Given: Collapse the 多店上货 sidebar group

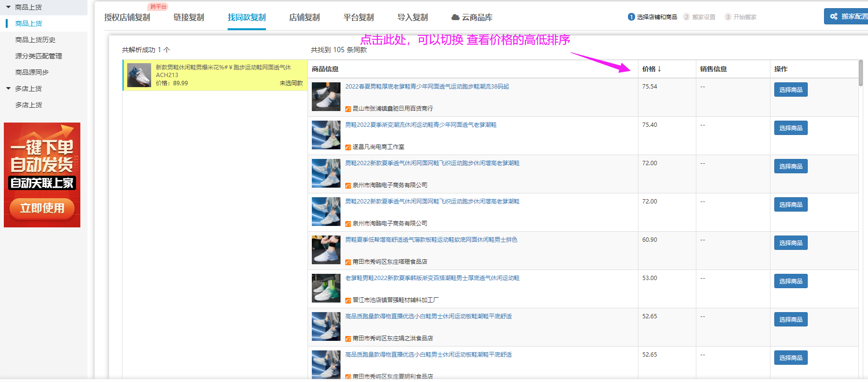Looking at the screenshot, I should [x=8, y=89].
